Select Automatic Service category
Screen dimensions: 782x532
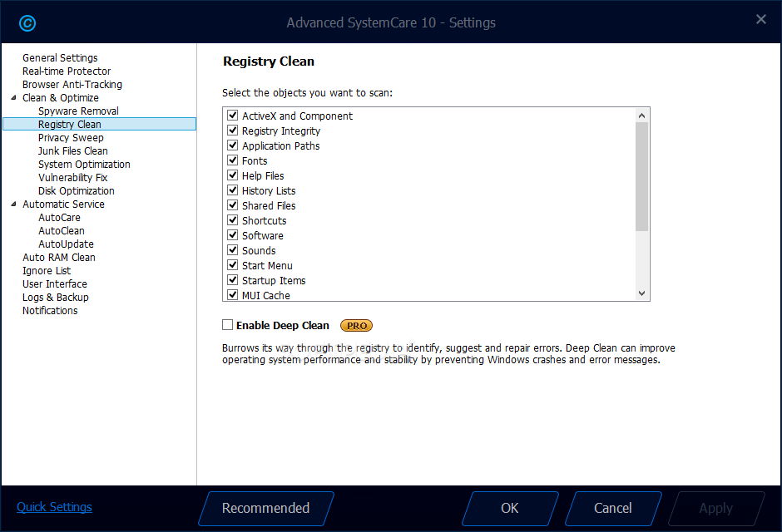(63, 204)
